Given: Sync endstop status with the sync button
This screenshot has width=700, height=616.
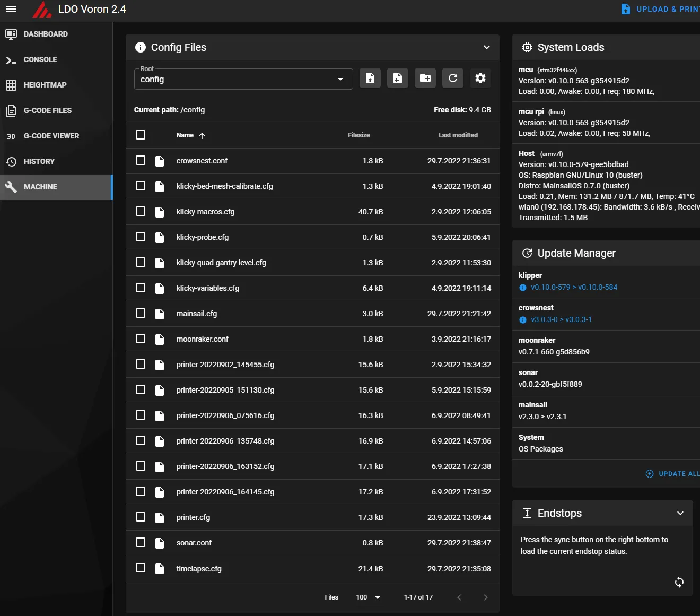Looking at the screenshot, I should coord(679,582).
